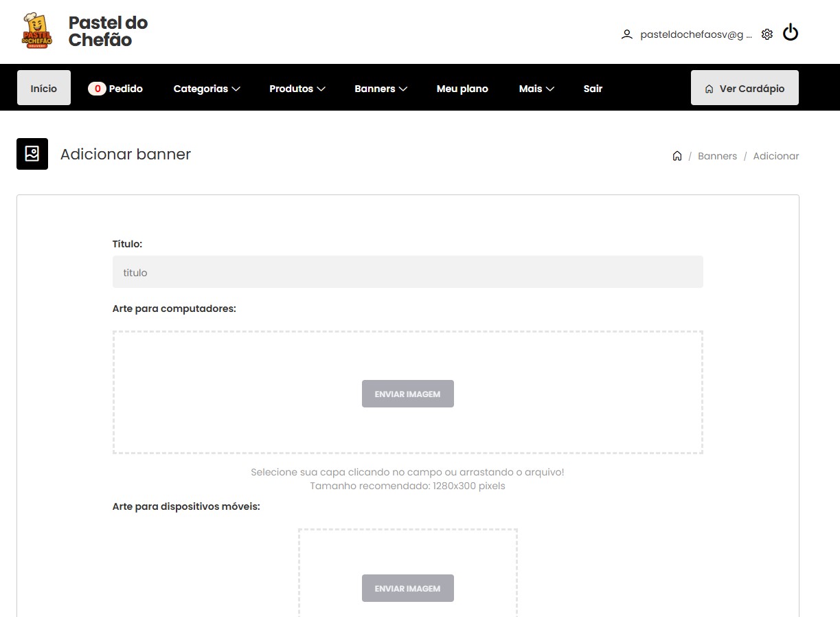Click Enviar Imagem for computer artwork
Screen dimensions: 840x617
[x=407, y=393]
